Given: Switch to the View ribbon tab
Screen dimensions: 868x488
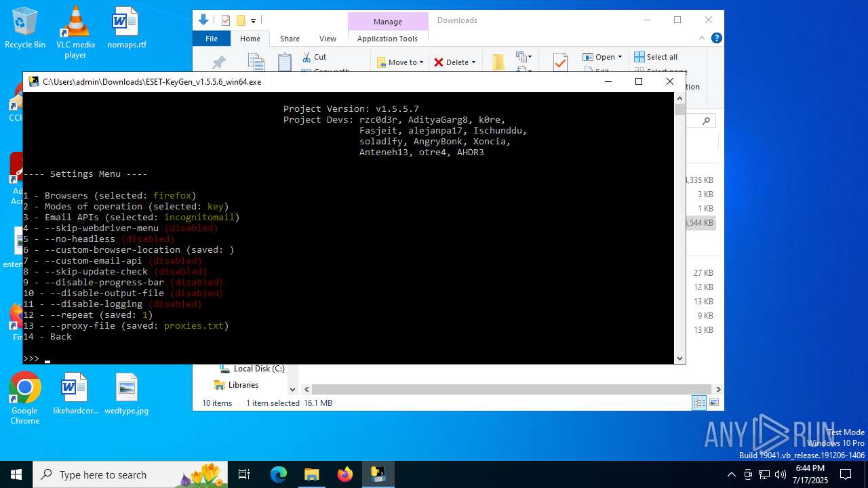Looking at the screenshot, I should tap(328, 39).
